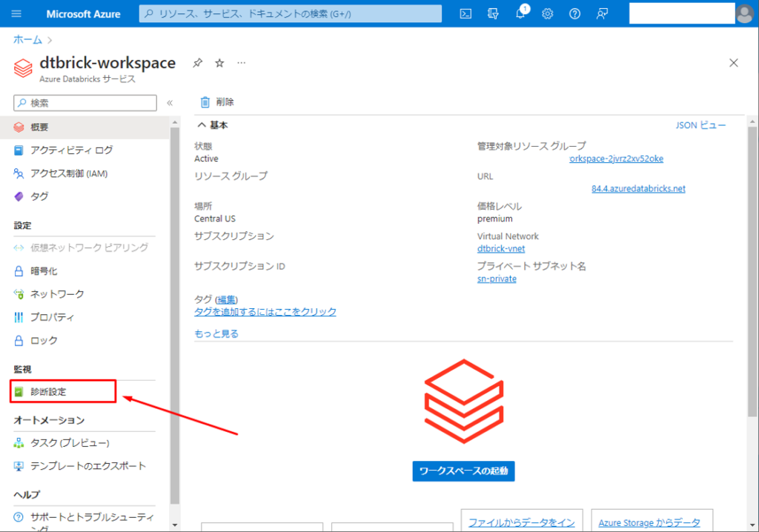Pin dtbrick-workspace to dashboard
Viewport: 759px width, 532px height.
[197, 63]
